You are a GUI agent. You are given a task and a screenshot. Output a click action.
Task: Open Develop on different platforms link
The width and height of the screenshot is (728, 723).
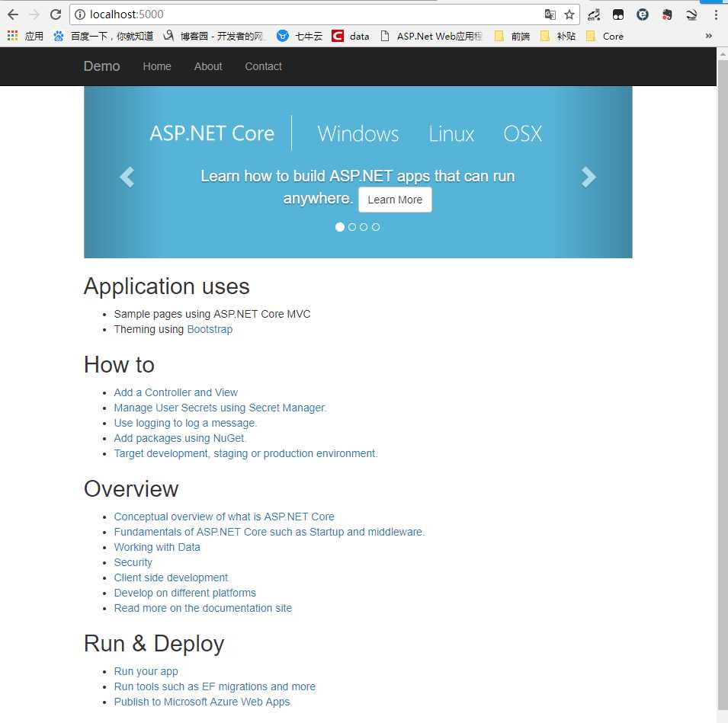tap(184, 593)
